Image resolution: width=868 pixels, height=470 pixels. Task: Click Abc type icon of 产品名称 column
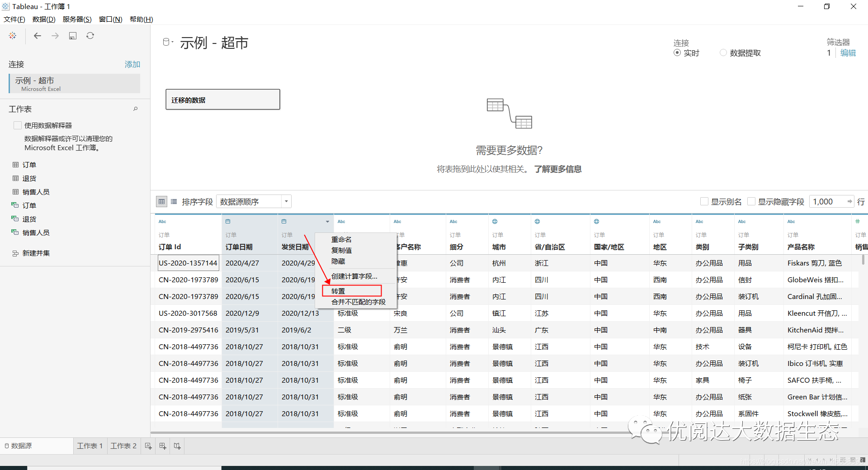coord(791,222)
